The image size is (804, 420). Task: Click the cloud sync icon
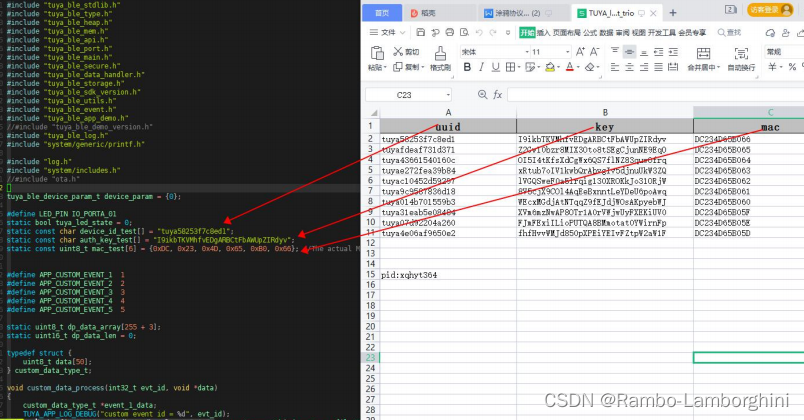[770, 32]
